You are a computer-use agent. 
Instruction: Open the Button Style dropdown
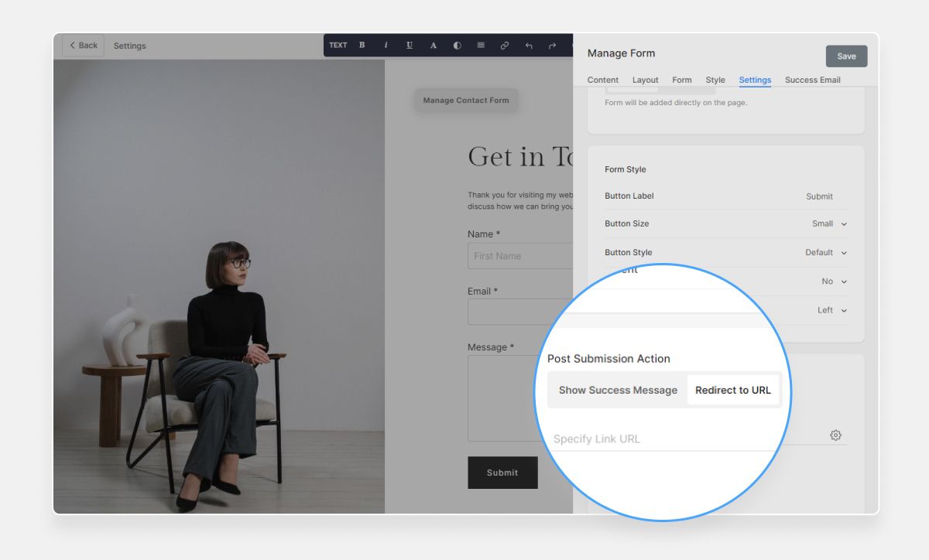[826, 252]
